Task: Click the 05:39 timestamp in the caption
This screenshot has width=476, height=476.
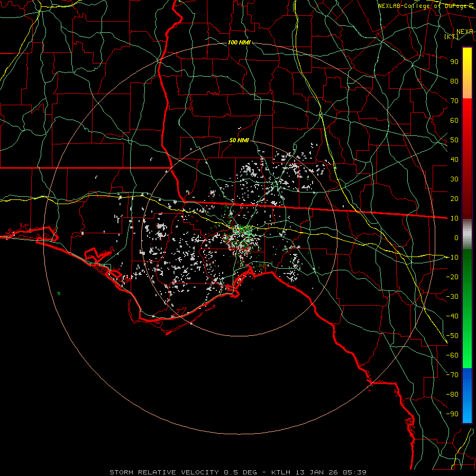Action: (x=354, y=472)
